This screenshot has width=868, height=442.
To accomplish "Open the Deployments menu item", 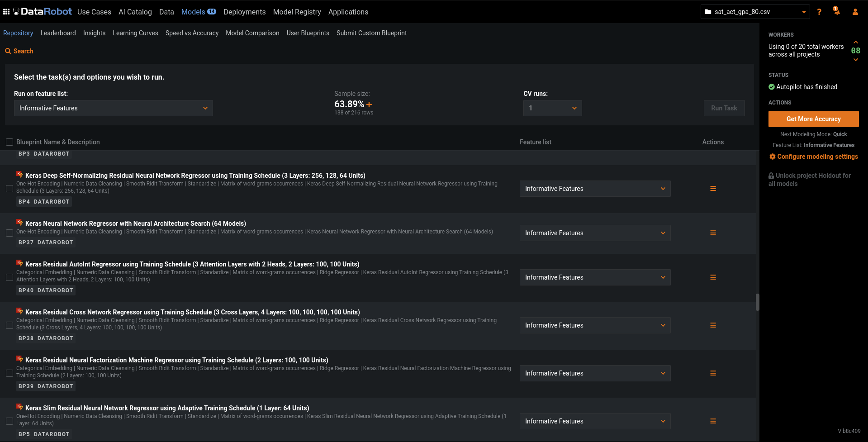I will [x=244, y=12].
